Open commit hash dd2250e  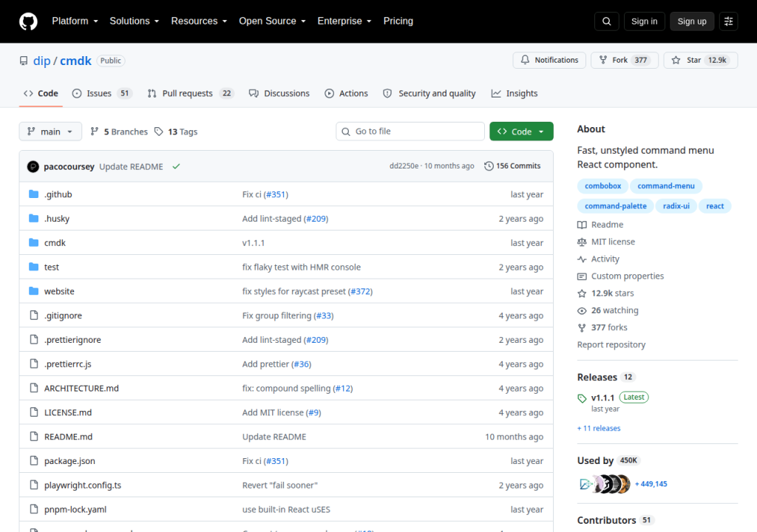click(404, 166)
